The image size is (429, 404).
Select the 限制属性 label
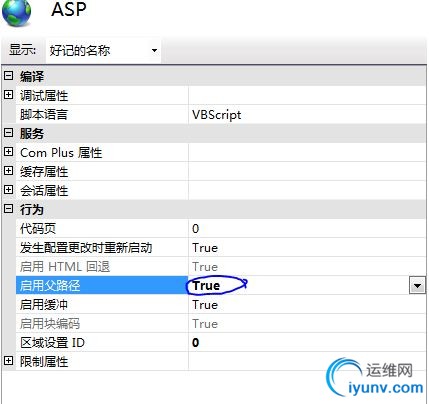pos(44,361)
